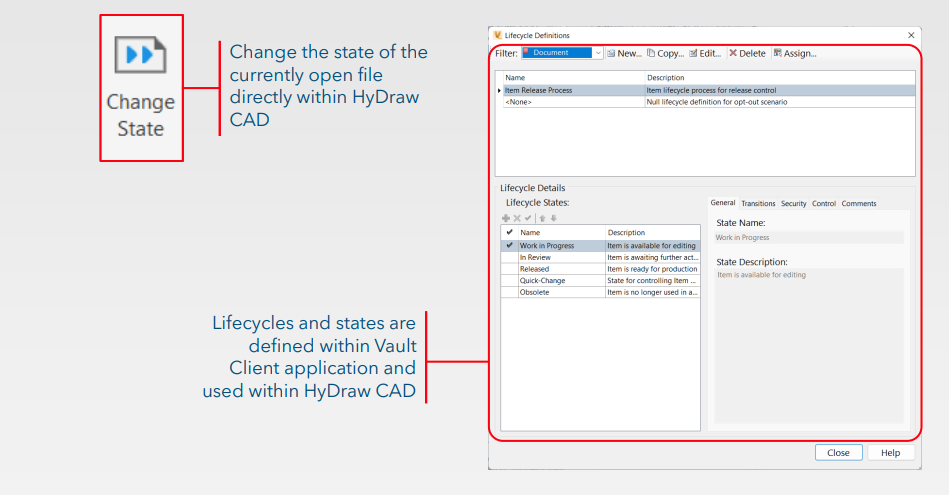Image resolution: width=949 pixels, height=495 pixels.
Task: Click the default-state cell for Released
Action: click(x=510, y=269)
